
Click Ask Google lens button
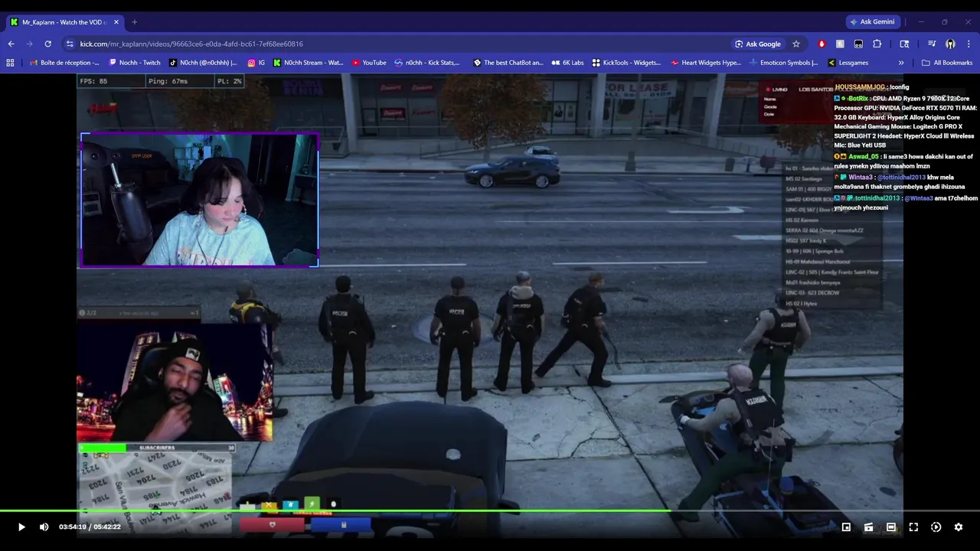(x=758, y=44)
